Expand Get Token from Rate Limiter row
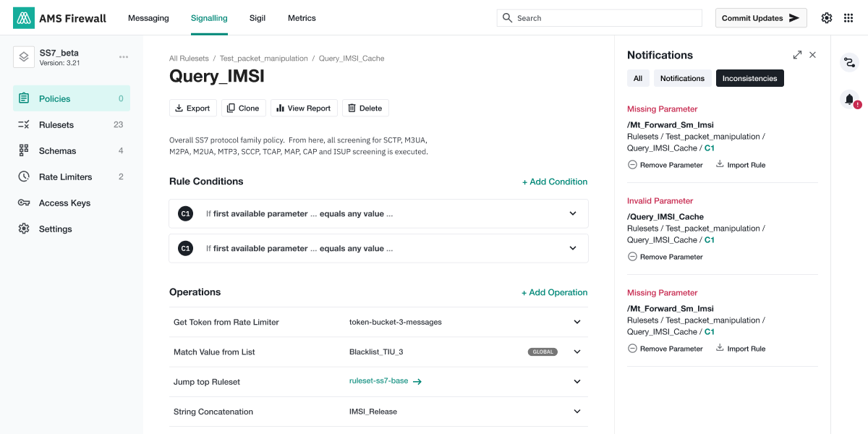 577,322
